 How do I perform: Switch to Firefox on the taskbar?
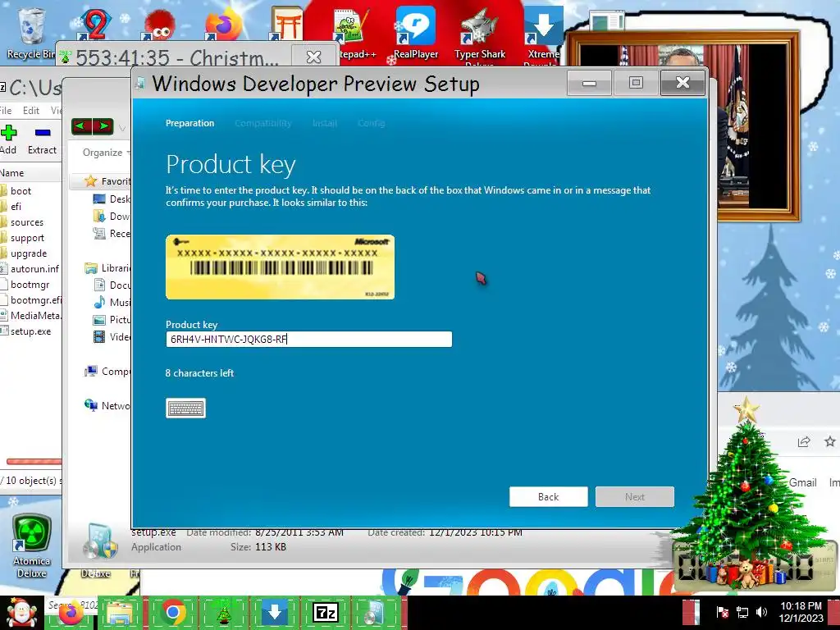pyautogui.click(x=71, y=612)
